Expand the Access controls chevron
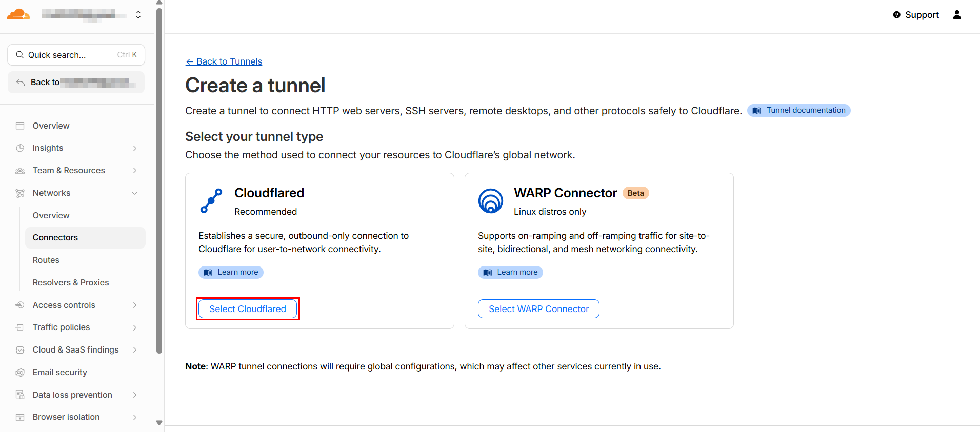The height and width of the screenshot is (432, 980). pyautogui.click(x=135, y=305)
